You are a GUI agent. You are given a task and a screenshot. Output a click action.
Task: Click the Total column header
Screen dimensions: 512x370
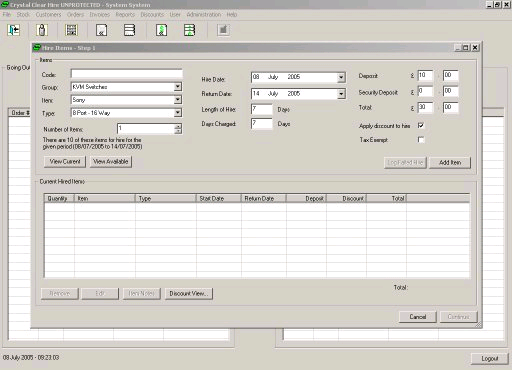click(x=386, y=198)
